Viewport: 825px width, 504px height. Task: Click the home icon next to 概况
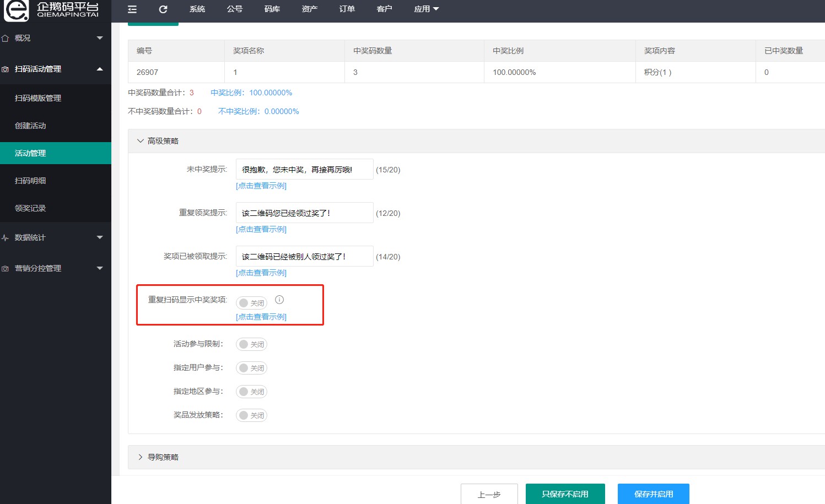click(6, 38)
